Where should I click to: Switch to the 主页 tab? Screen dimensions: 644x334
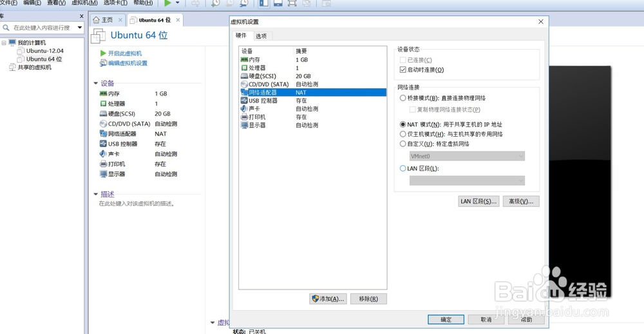(107, 20)
